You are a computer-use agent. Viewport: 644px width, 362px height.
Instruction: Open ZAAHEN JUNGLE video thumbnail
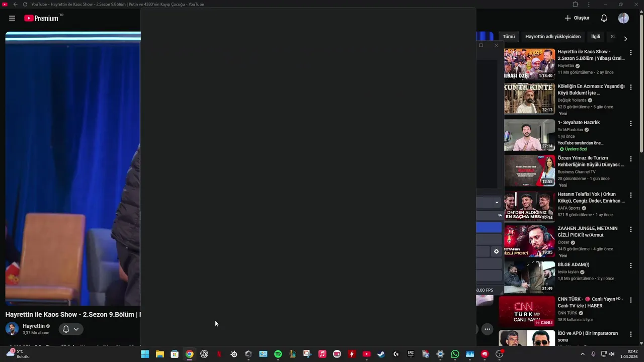pyautogui.click(x=529, y=241)
